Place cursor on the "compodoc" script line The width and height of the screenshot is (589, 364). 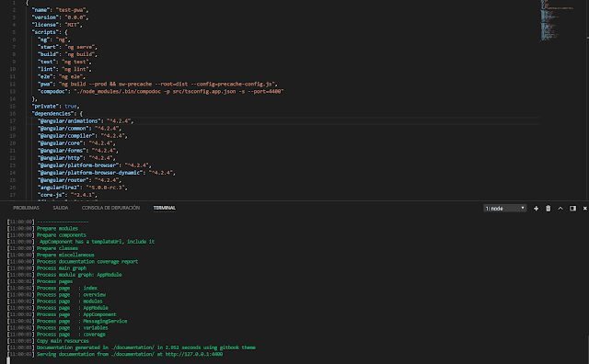[161, 92]
